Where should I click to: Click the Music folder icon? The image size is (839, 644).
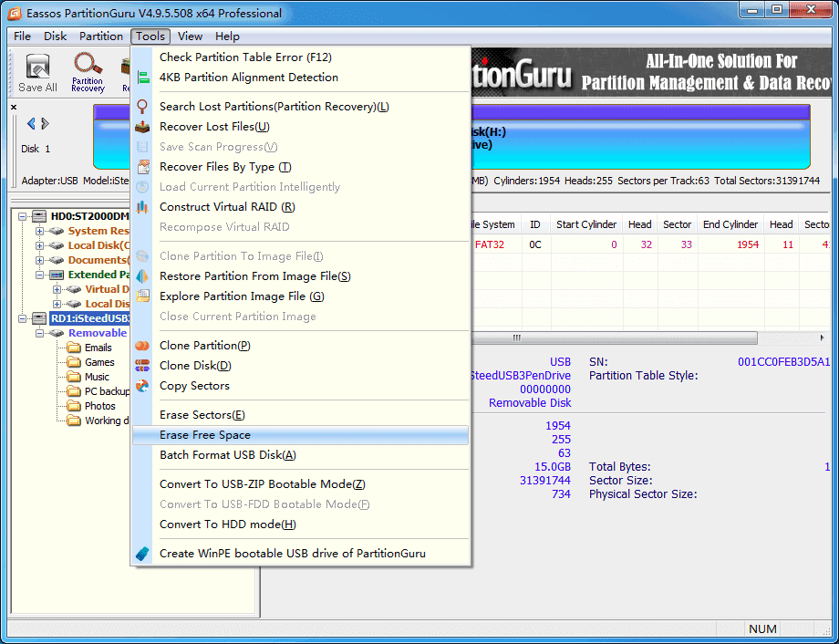pos(74,377)
